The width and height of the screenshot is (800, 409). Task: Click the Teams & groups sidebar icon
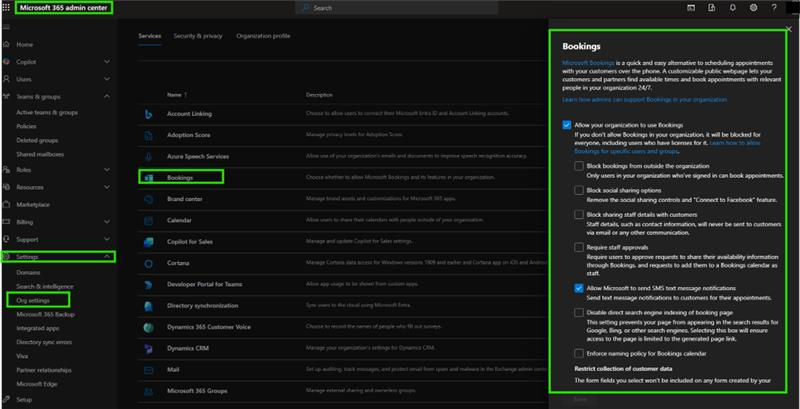[x=6, y=96]
